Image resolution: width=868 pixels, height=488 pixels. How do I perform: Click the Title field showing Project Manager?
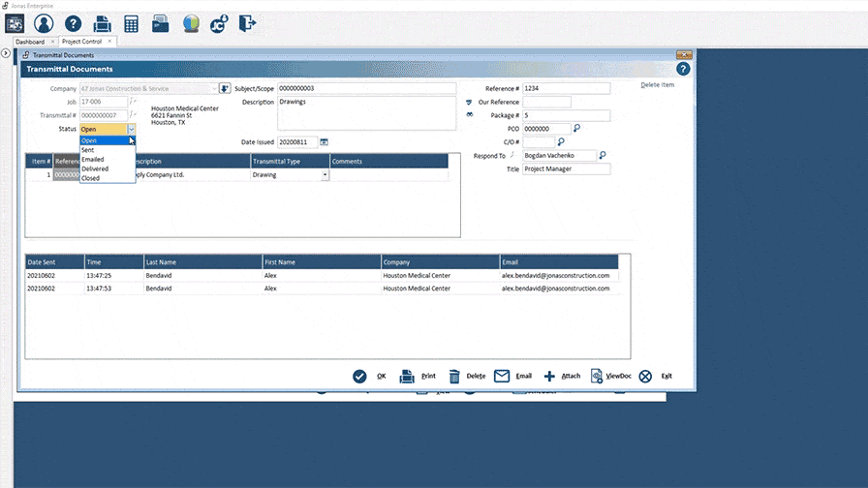pyautogui.click(x=567, y=168)
